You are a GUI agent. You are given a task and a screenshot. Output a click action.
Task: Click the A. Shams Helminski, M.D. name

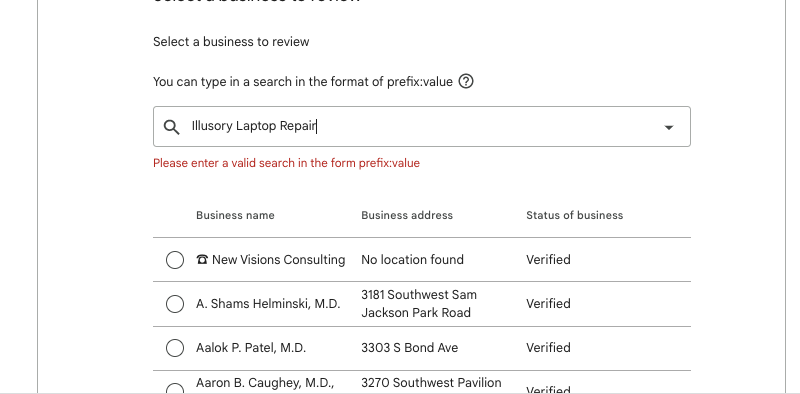268,304
